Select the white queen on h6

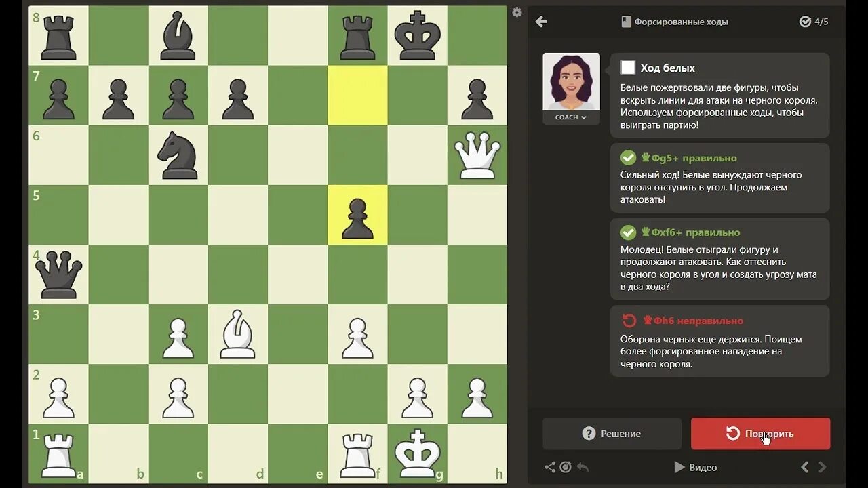coord(477,155)
